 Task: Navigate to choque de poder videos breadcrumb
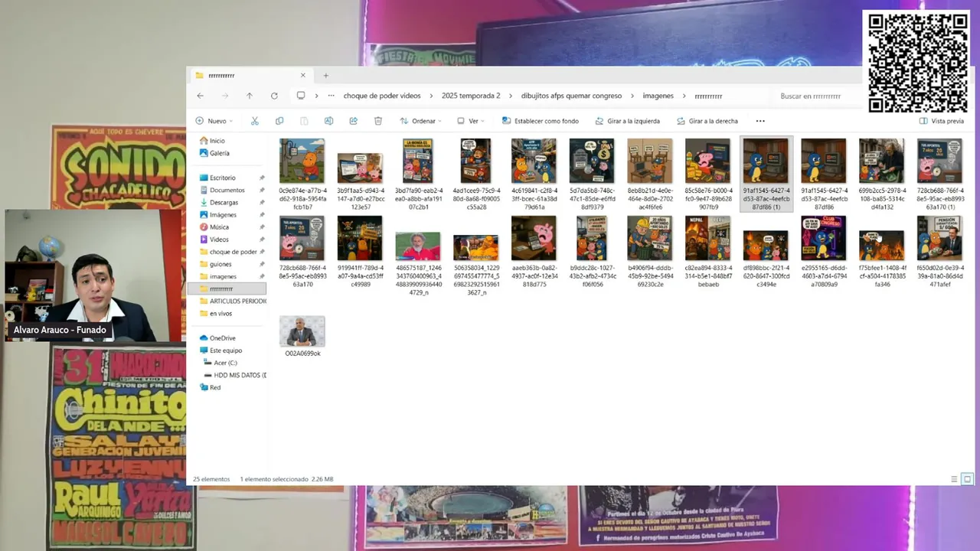[382, 96]
